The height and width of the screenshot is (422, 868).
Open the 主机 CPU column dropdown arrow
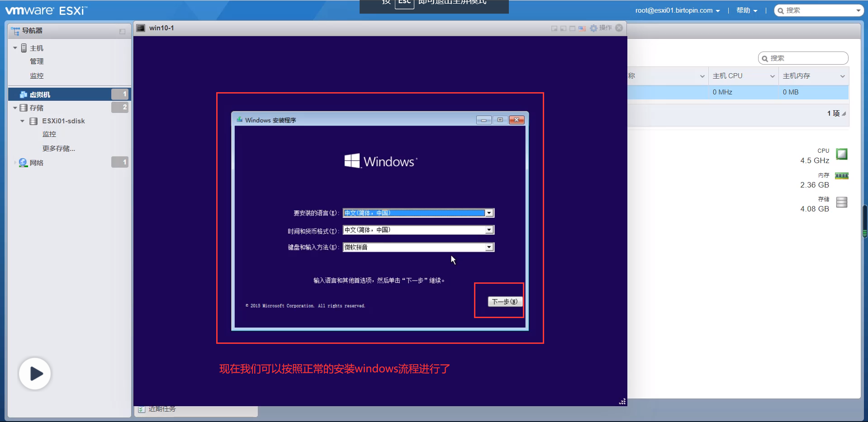click(773, 76)
